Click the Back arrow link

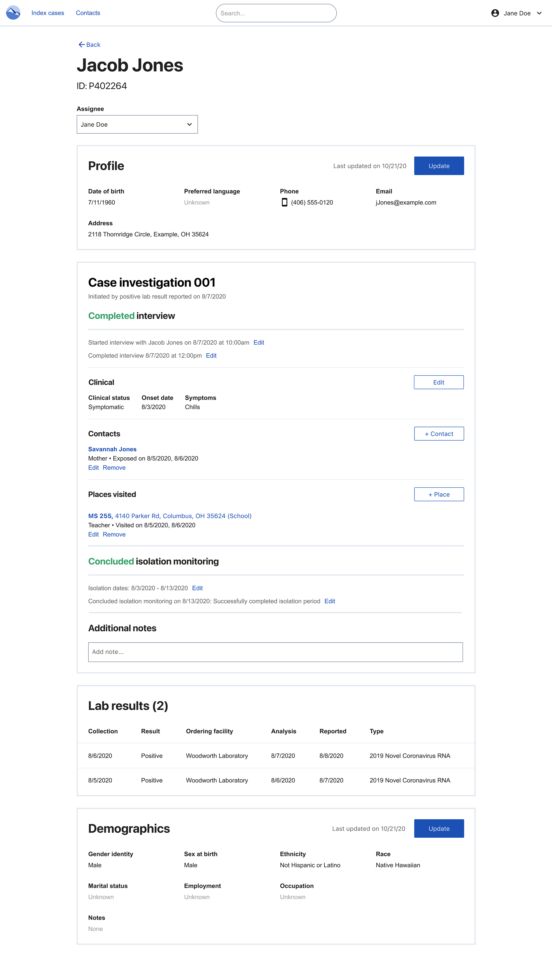pos(89,45)
